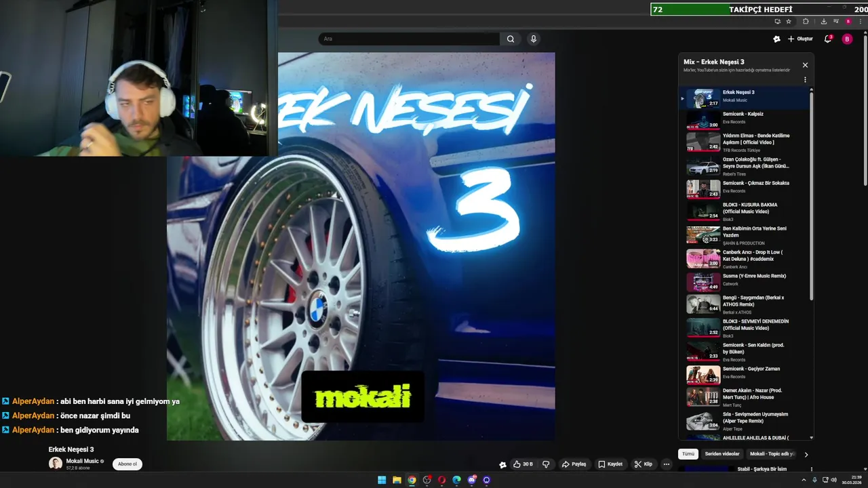
Task: Switch to Chrome in the taskbar
Action: (412, 480)
